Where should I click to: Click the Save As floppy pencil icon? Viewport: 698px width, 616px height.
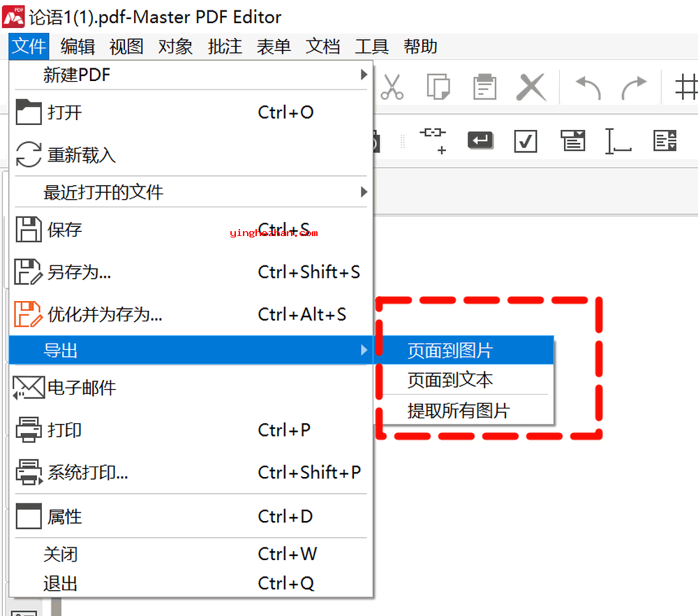pyautogui.click(x=29, y=272)
